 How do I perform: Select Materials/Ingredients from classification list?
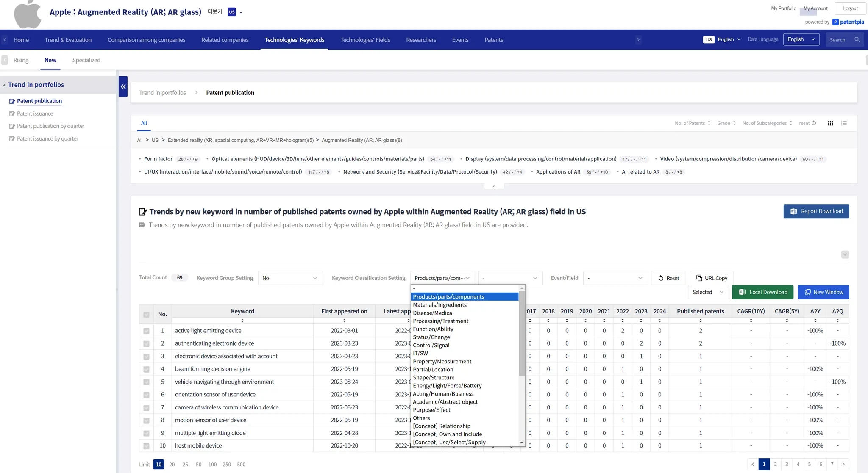[440, 305]
